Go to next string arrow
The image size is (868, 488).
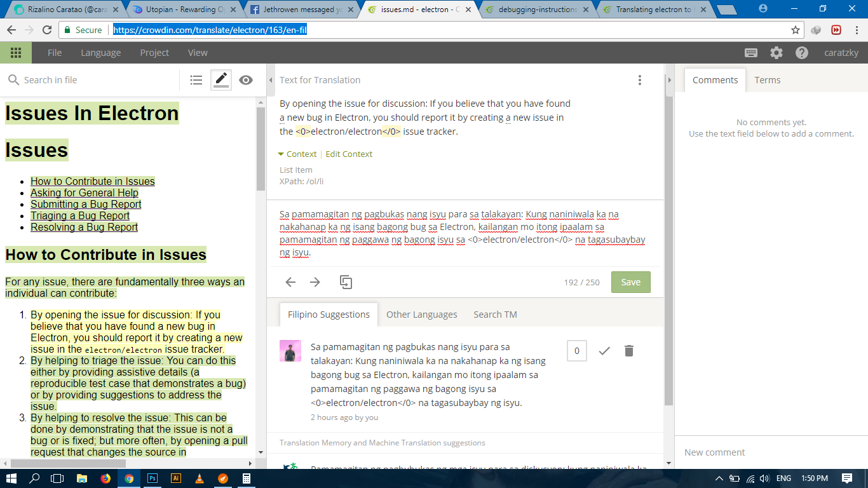(315, 282)
